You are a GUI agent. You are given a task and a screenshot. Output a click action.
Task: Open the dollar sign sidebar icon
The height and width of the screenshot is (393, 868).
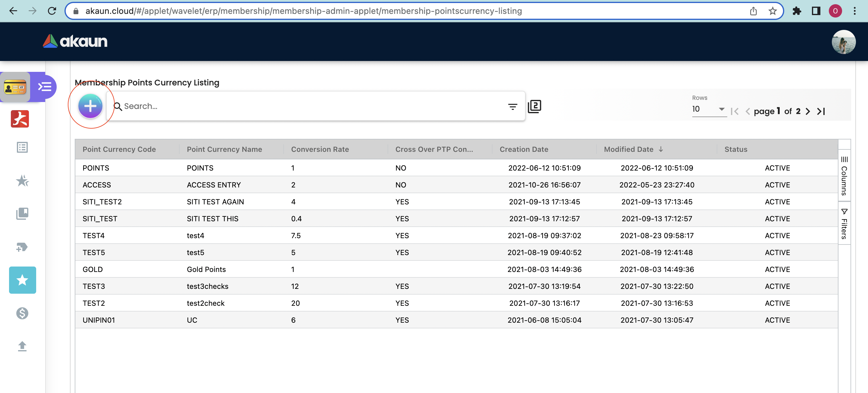pyautogui.click(x=22, y=313)
